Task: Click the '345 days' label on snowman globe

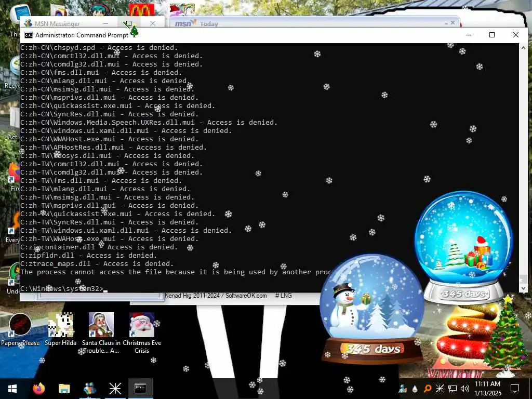Action: [372, 349]
